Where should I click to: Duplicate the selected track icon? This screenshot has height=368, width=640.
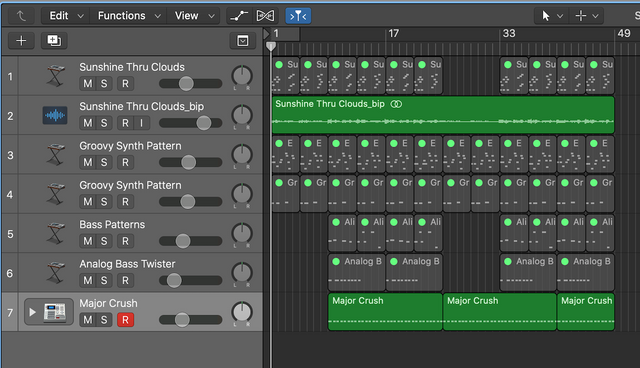(x=54, y=40)
